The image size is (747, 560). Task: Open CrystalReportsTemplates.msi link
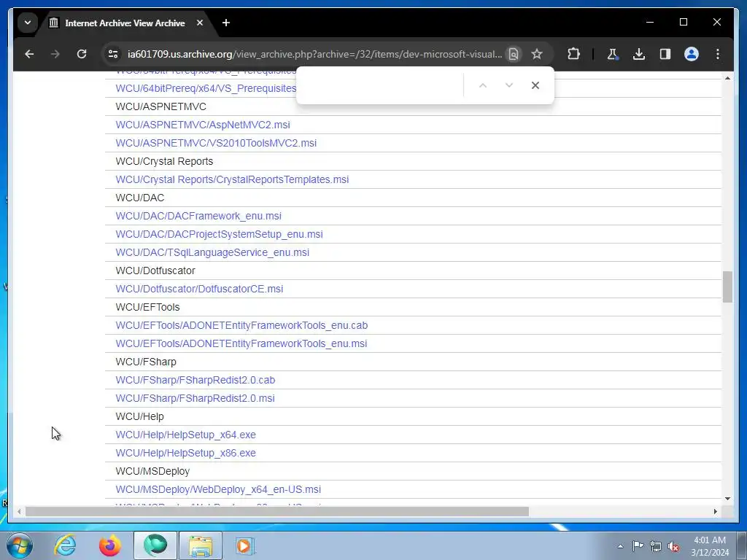pyautogui.click(x=232, y=179)
